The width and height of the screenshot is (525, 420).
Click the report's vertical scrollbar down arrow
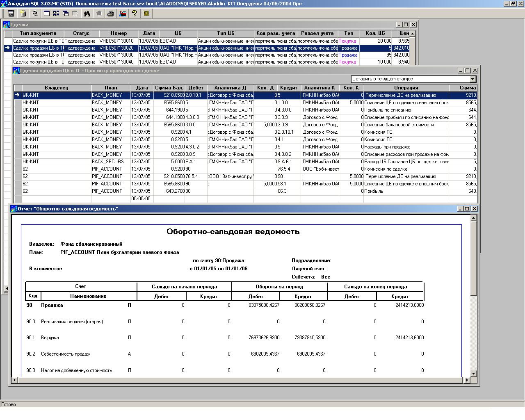pos(474,373)
